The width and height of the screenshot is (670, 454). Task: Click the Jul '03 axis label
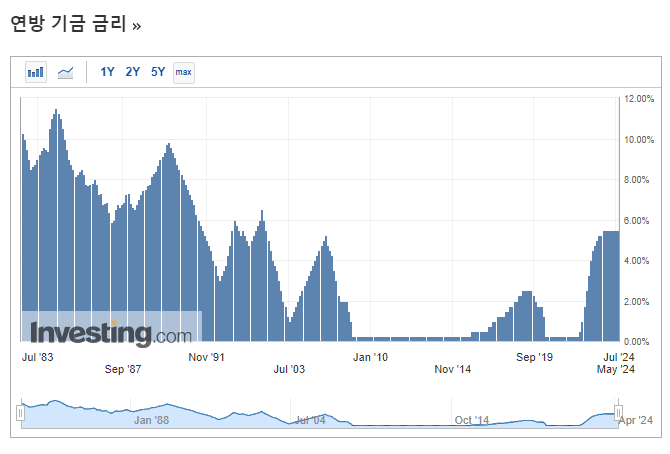289,369
